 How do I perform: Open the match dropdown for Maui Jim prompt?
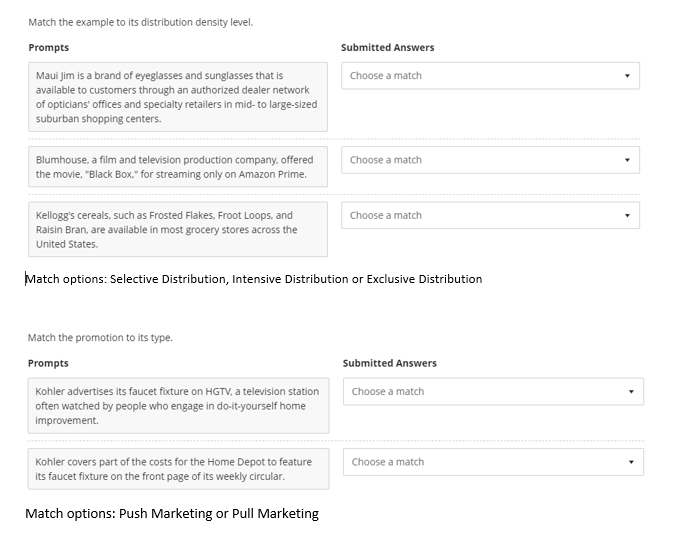point(489,76)
